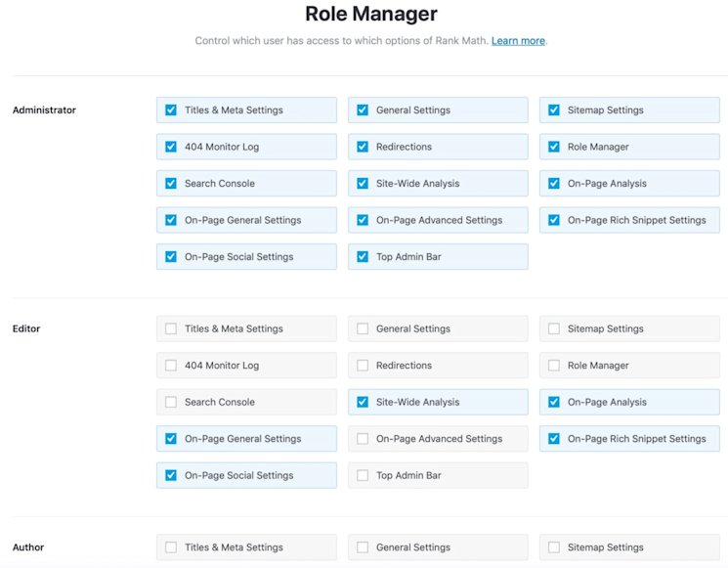Uncheck Administrator Role Manager
Screen dimensions: 728x568
click(554, 147)
